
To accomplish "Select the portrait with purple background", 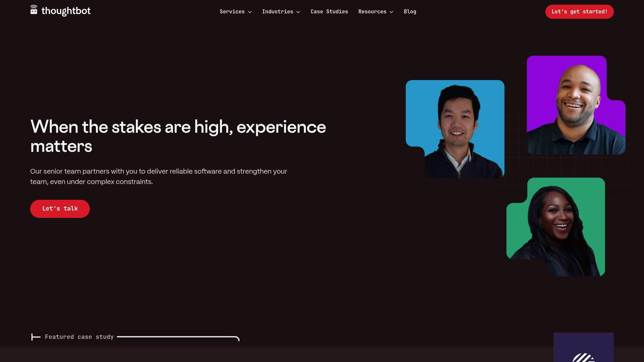I will coord(576,105).
